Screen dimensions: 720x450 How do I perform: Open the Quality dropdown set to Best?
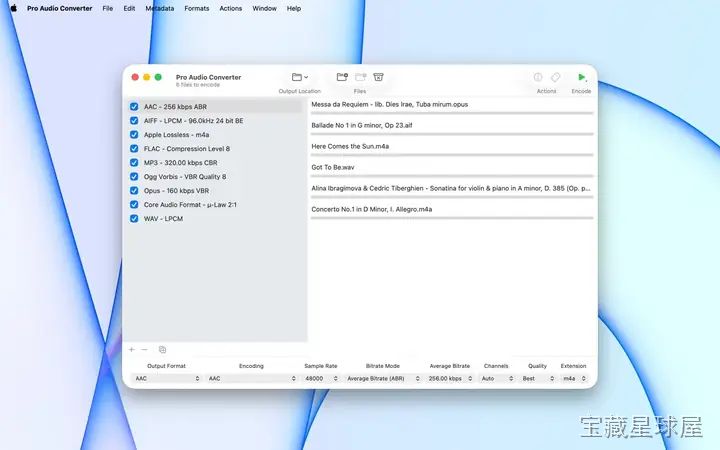[x=537, y=378]
